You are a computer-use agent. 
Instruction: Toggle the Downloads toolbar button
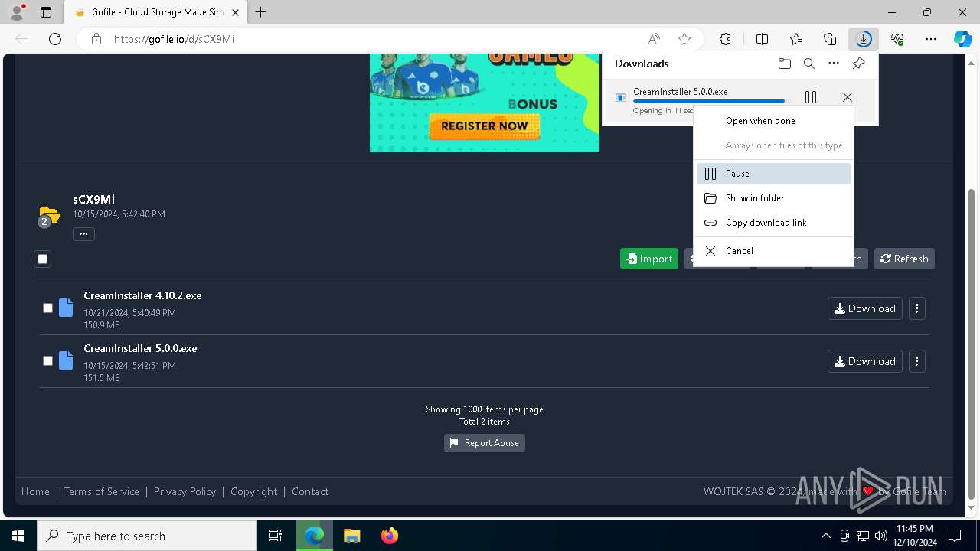coord(864,39)
